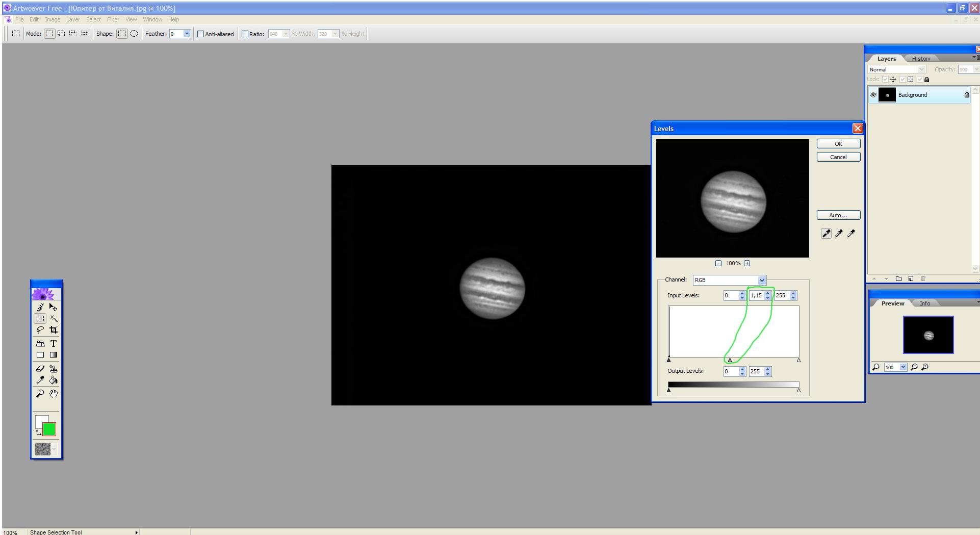Image resolution: width=980 pixels, height=535 pixels.
Task: Select the Magic Wand tool
Action: pyautogui.click(x=54, y=318)
